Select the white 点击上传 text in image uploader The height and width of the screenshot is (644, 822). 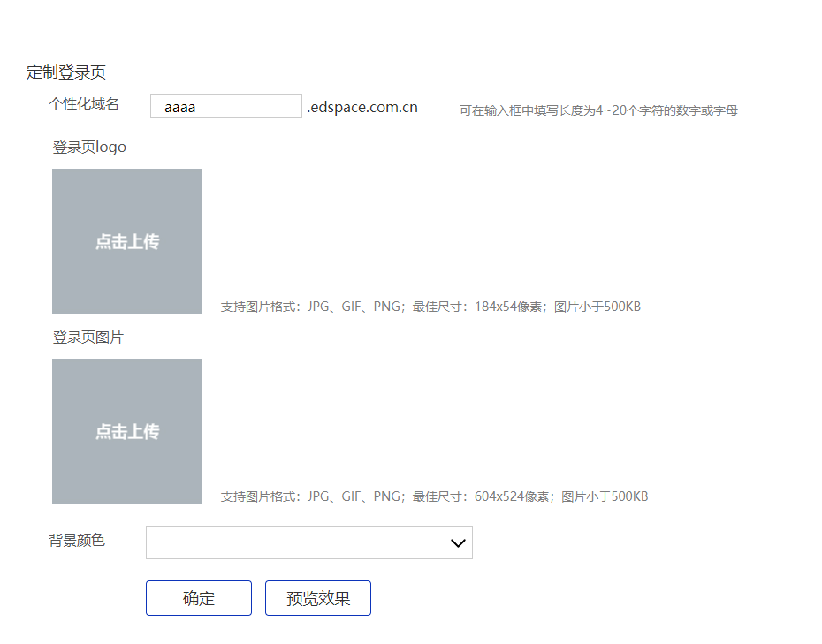click(x=127, y=432)
